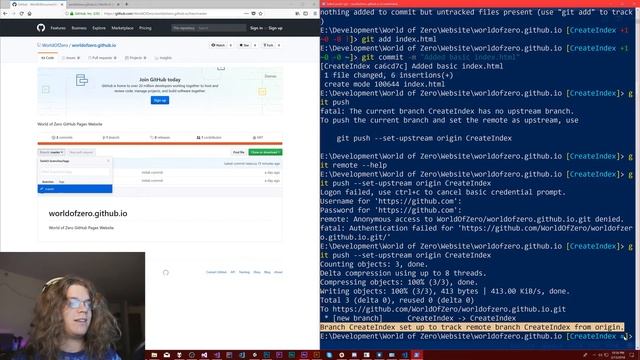640x360 pixels.
Task: Open Features in GitHub header
Action: click(58, 28)
